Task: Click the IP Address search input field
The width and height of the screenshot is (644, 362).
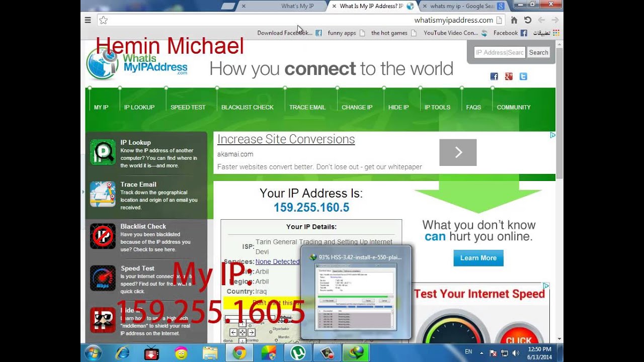Action: [x=500, y=52]
